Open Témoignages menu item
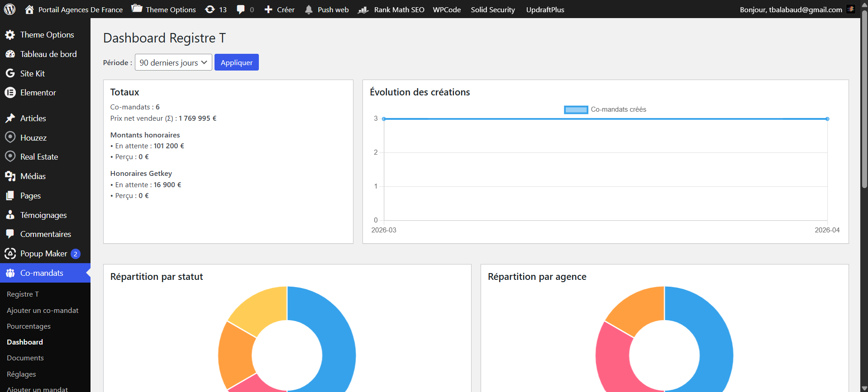The image size is (868, 392). [x=45, y=215]
